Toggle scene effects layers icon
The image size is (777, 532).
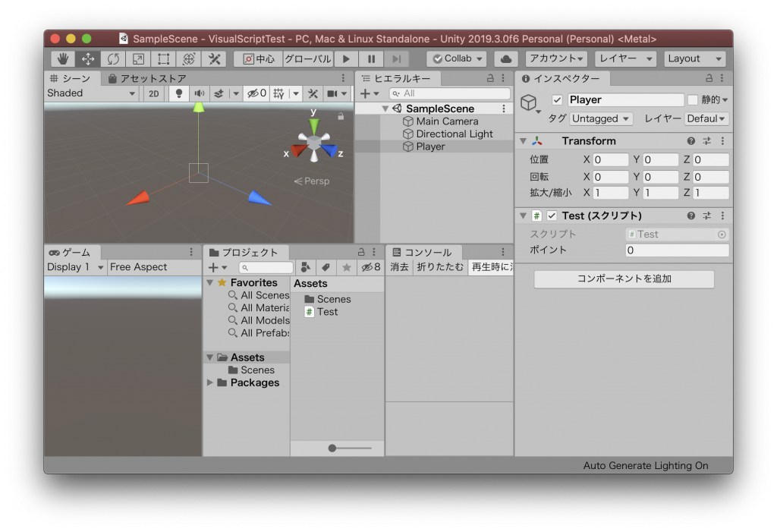point(219,93)
